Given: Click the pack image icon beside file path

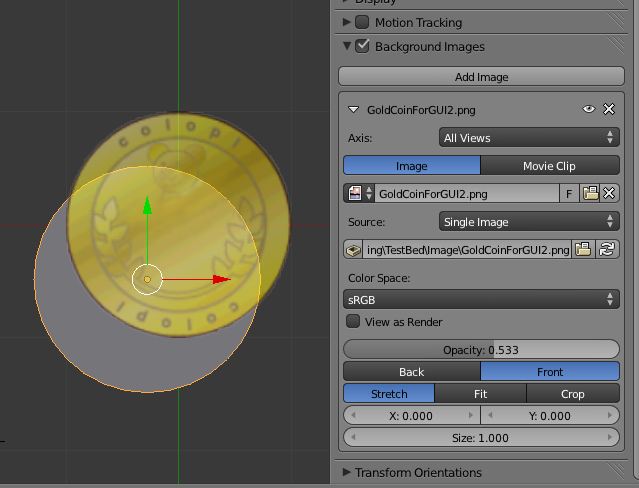Looking at the screenshot, I should coord(353,250).
